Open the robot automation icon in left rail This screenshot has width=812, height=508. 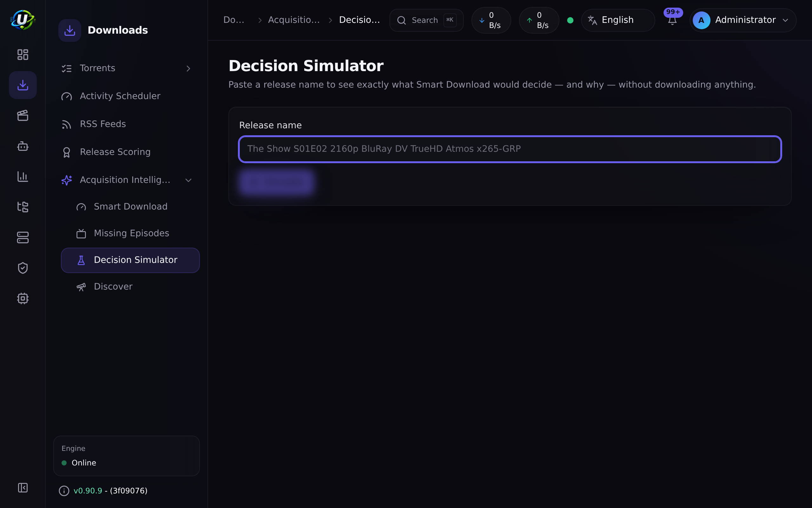point(23,146)
